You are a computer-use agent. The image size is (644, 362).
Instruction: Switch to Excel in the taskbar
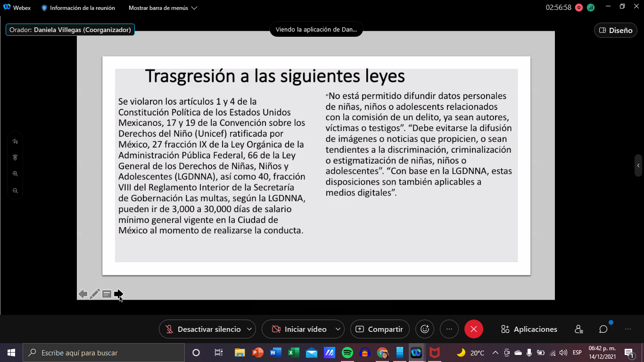tap(294, 353)
